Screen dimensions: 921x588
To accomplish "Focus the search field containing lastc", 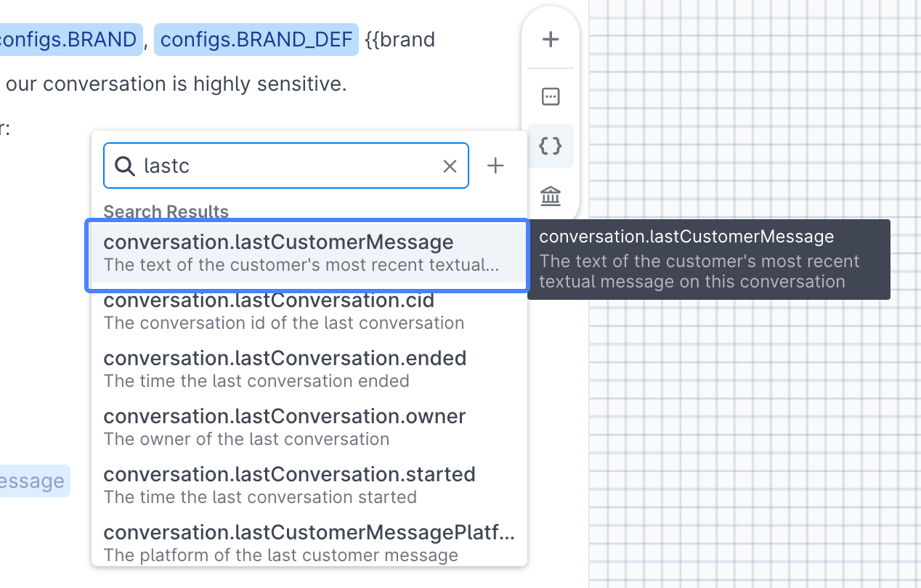I will point(286,166).
